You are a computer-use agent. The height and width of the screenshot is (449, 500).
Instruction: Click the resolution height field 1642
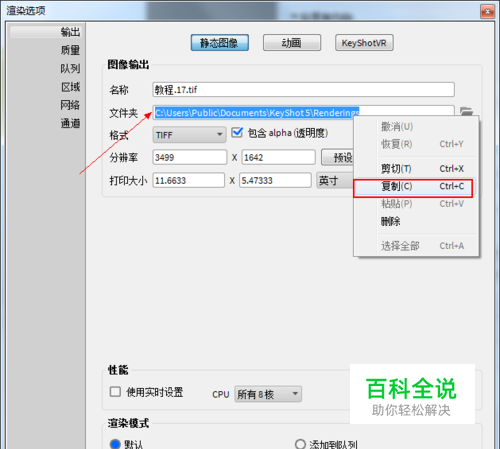[x=278, y=157]
